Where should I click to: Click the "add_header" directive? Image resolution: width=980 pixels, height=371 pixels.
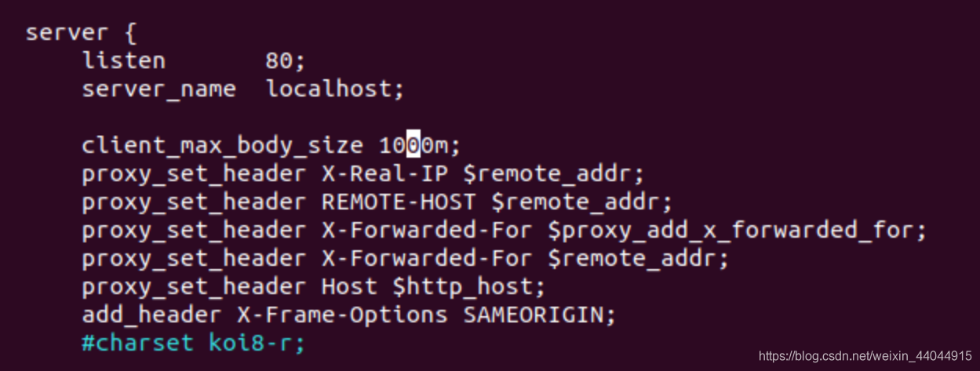click(152, 315)
